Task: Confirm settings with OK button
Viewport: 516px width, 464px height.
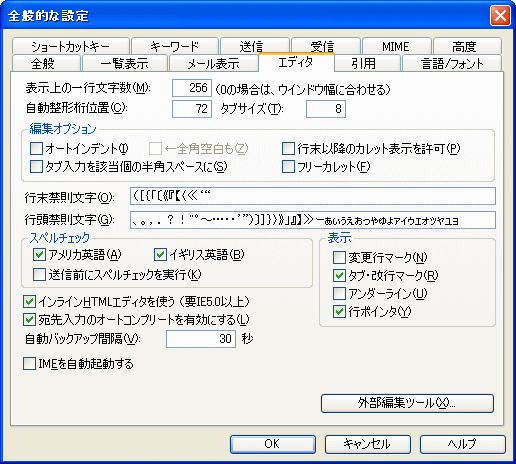Action: (273, 444)
